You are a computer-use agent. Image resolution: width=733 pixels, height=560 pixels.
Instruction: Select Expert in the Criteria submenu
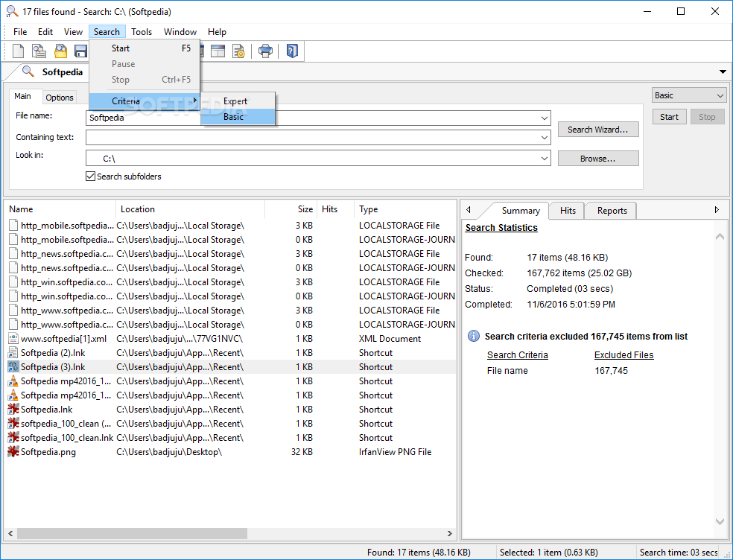(238, 101)
